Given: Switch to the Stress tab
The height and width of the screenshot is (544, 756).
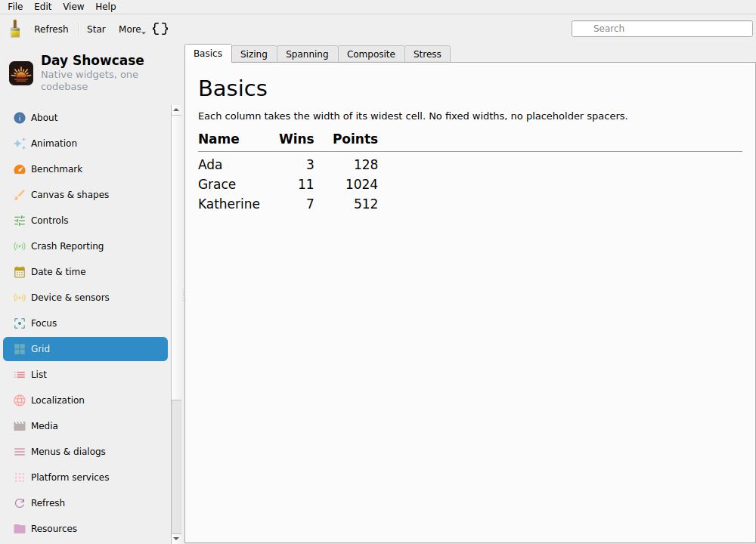Looking at the screenshot, I should tap(427, 54).
